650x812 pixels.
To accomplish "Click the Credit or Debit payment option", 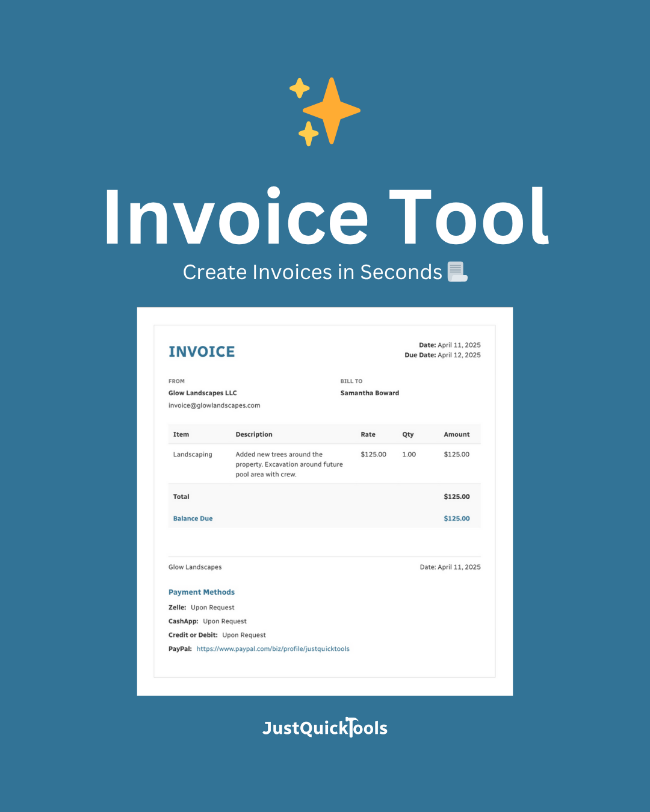I will click(217, 635).
